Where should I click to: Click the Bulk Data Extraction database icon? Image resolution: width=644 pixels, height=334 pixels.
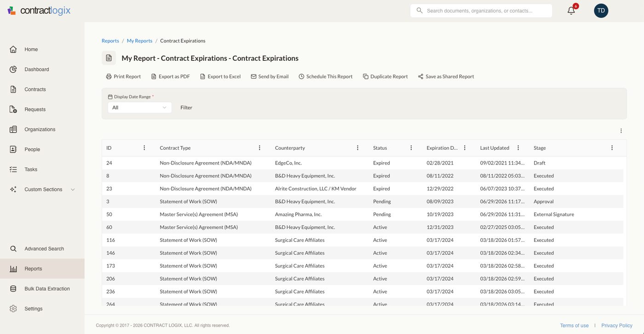point(13,289)
